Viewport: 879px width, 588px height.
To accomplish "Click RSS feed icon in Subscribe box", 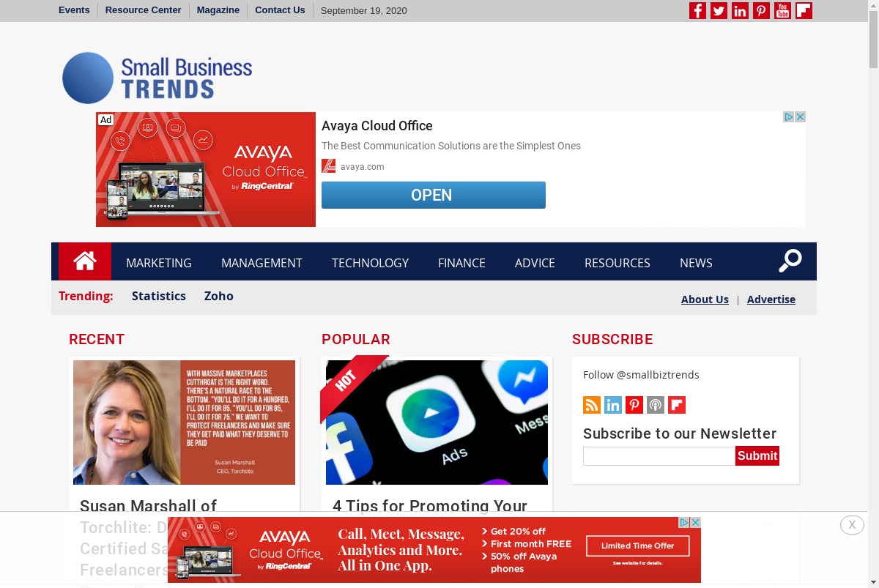I will tap(592, 405).
